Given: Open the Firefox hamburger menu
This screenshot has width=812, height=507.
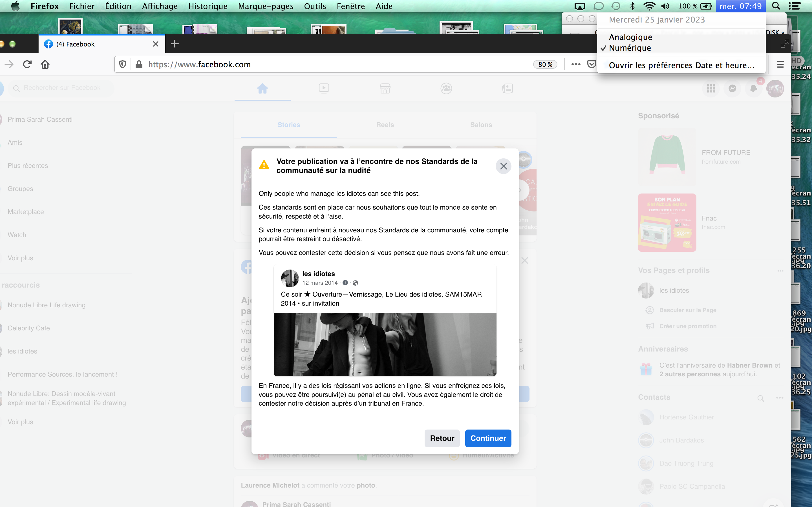Looking at the screenshot, I should coord(780,65).
